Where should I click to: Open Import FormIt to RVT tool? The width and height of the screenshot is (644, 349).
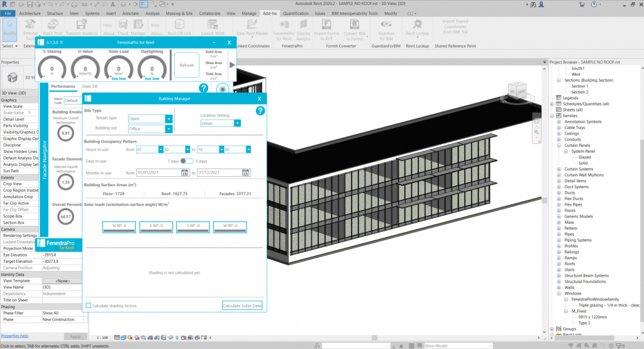pos(326,30)
